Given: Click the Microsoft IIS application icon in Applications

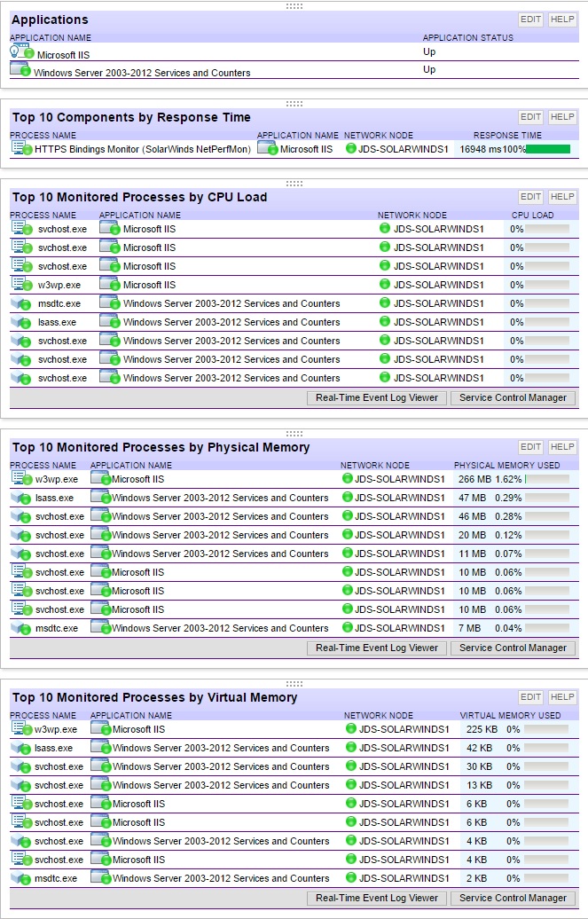Looking at the screenshot, I should point(21,51).
